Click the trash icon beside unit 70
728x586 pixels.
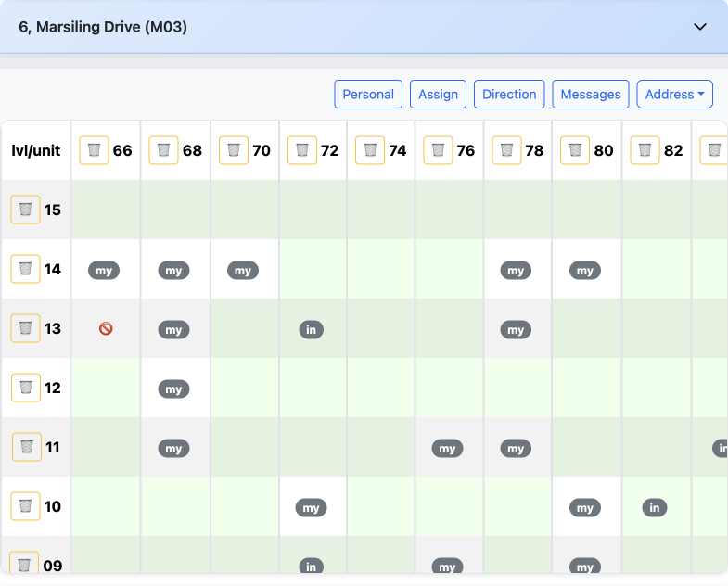click(x=234, y=150)
